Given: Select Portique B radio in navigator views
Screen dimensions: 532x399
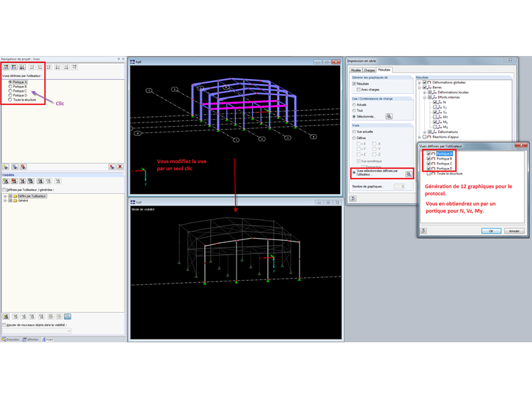Looking at the screenshot, I should click(x=10, y=87).
